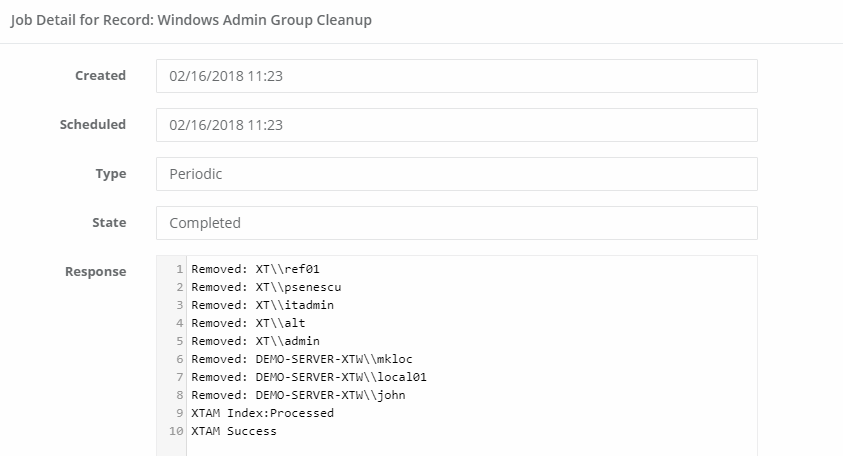Click the Scheduled date field
Image resolution: width=843 pixels, height=456 pixels.
click(x=456, y=125)
